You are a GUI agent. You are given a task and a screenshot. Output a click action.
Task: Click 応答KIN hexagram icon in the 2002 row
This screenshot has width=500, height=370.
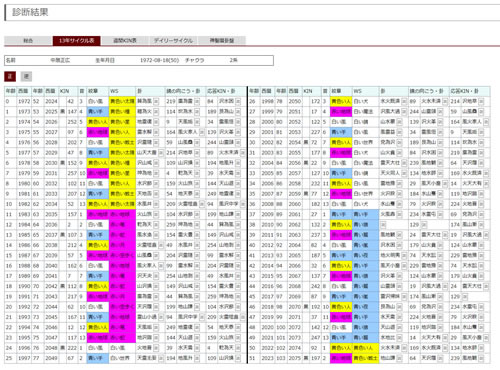tap(481, 143)
